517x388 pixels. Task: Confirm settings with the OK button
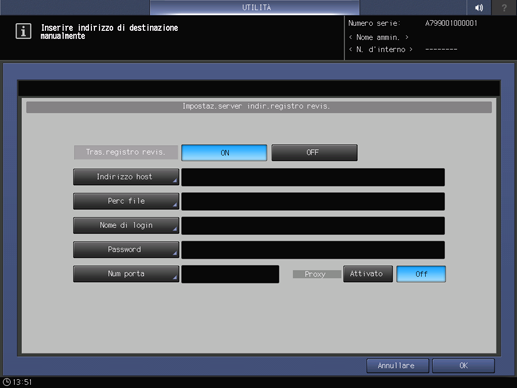click(463, 366)
